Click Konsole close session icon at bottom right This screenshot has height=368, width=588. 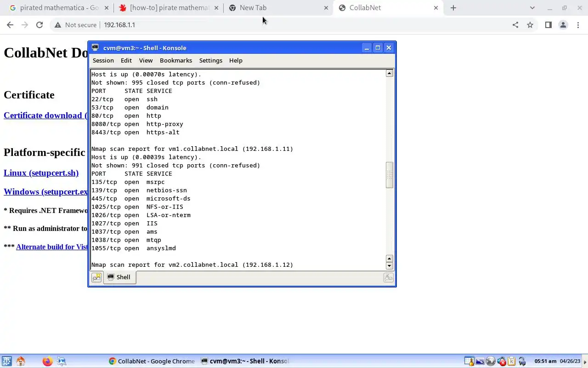pyautogui.click(x=389, y=277)
